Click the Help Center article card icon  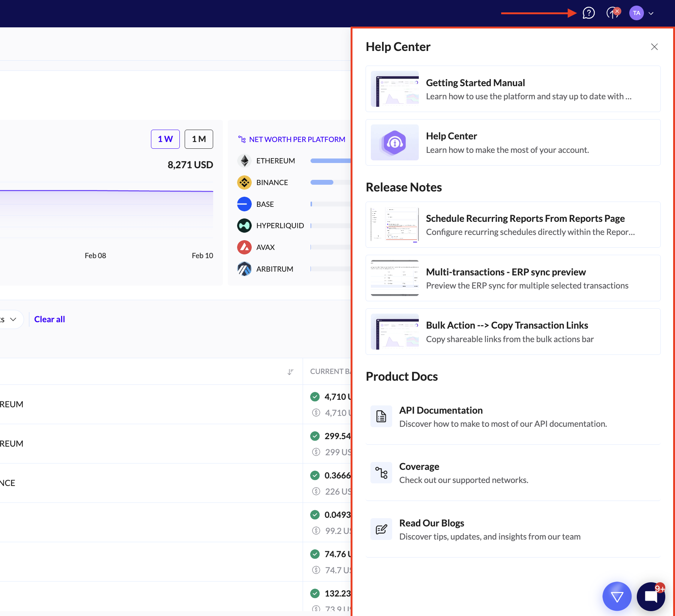(394, 142)
